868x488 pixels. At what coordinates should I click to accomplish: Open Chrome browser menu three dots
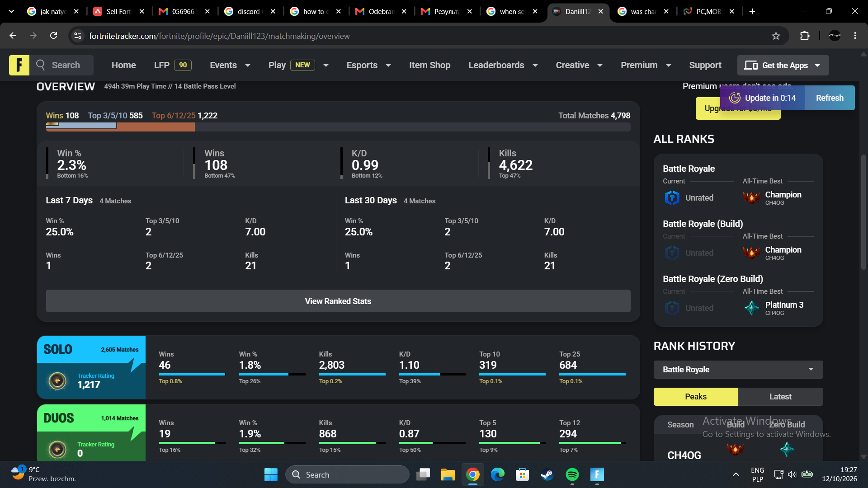pos(855,36)
